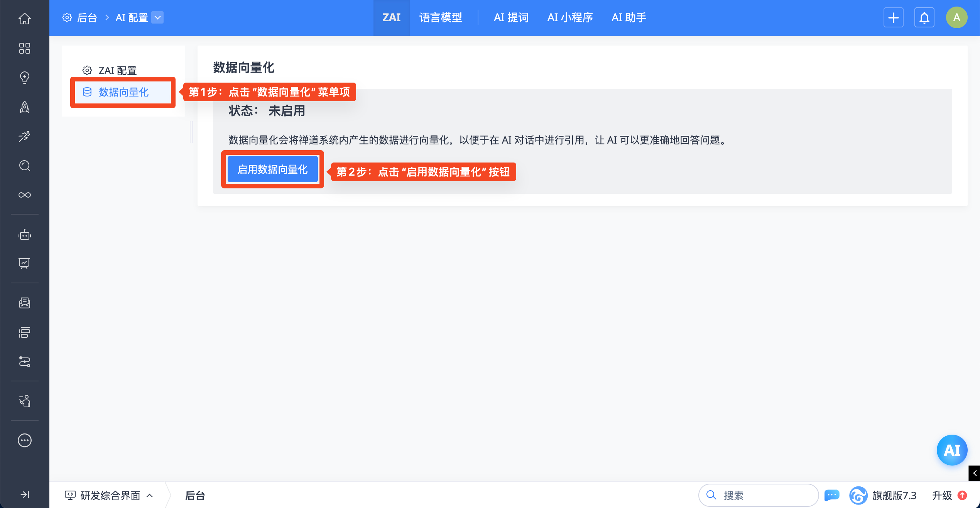The width and height of the screenshot is (980, 508).
Task: Click the 启用数据向量化 button
Action: (272, 169)
